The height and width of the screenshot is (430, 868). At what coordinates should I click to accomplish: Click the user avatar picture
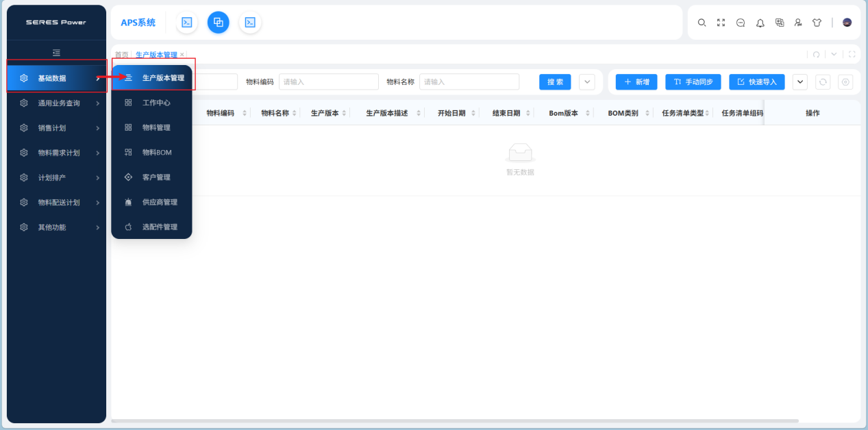pyautogui.click(x=847, y=23)
